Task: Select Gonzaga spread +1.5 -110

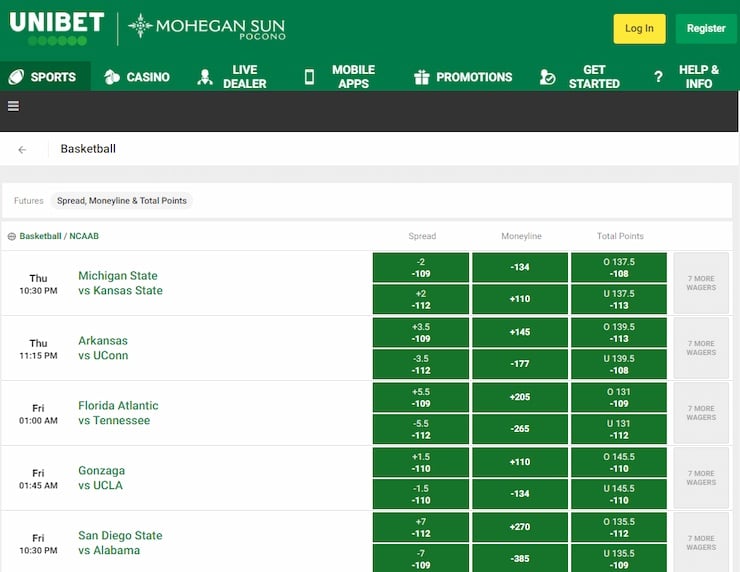Action: coord(421,463)
